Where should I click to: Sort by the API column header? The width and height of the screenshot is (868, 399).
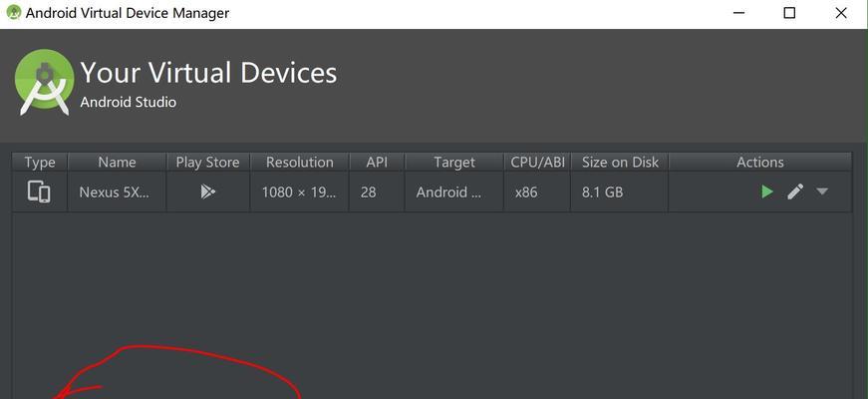click(377, 163)
